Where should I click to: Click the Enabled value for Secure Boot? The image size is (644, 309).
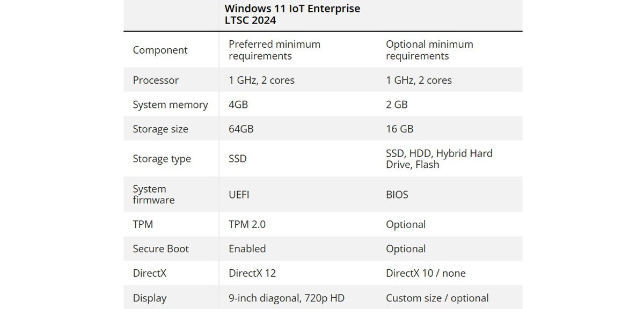click(x=247, y=249)
